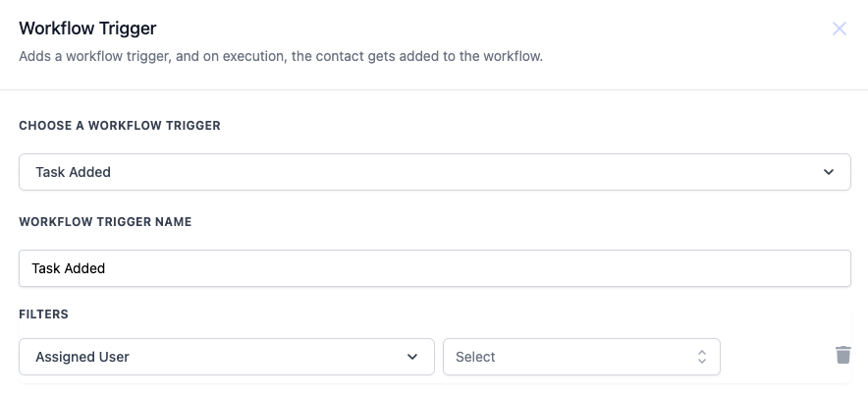Click the 'WORKFLOW TRIGGER NAME' label
Screen dimensions: 868x400
click(105, 222)
